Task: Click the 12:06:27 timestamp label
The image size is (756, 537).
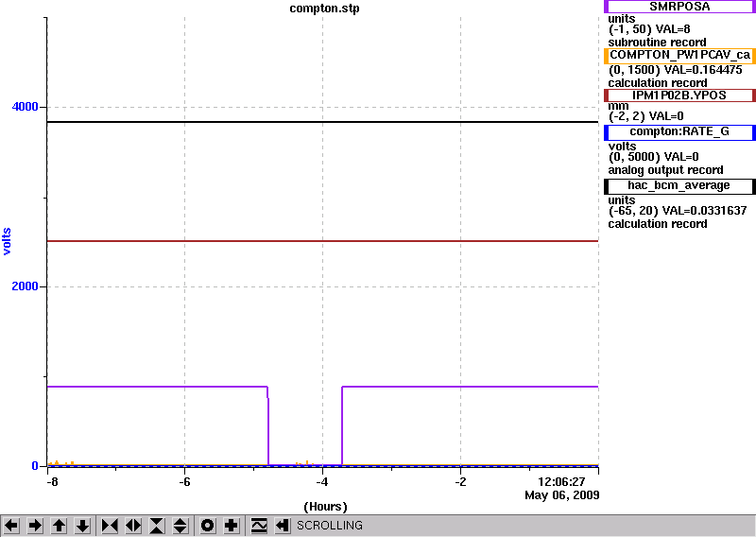Action: click(x=561, y=481)
